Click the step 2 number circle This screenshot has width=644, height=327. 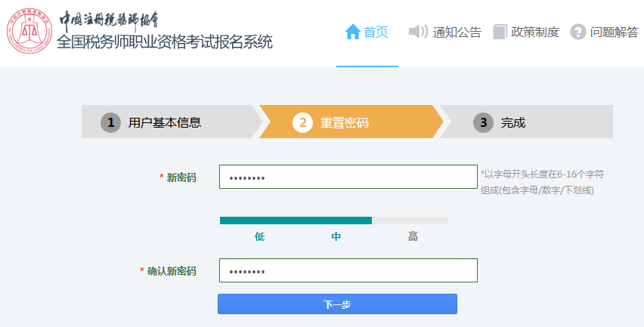point(302,122)
